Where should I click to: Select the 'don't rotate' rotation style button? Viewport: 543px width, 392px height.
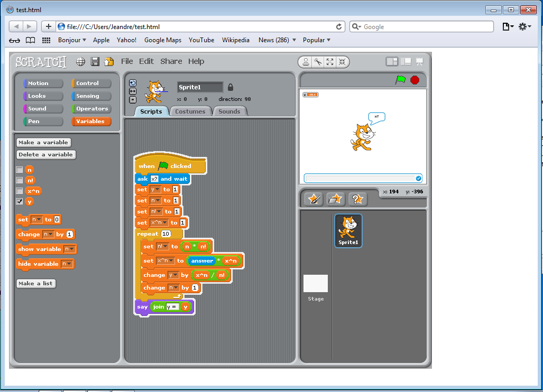[x=133, y=100]
